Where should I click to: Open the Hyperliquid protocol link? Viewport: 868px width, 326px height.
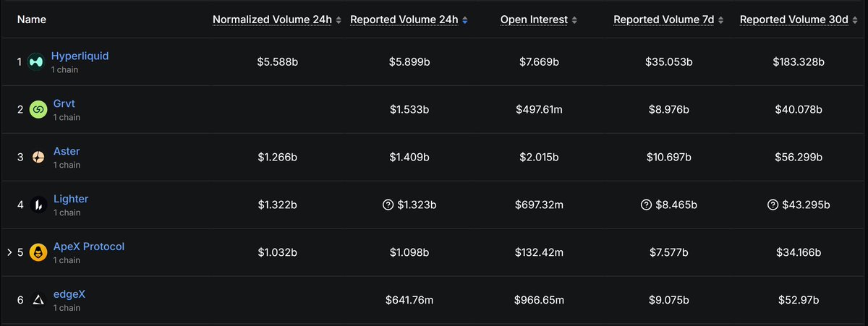(x=80, y=56)
